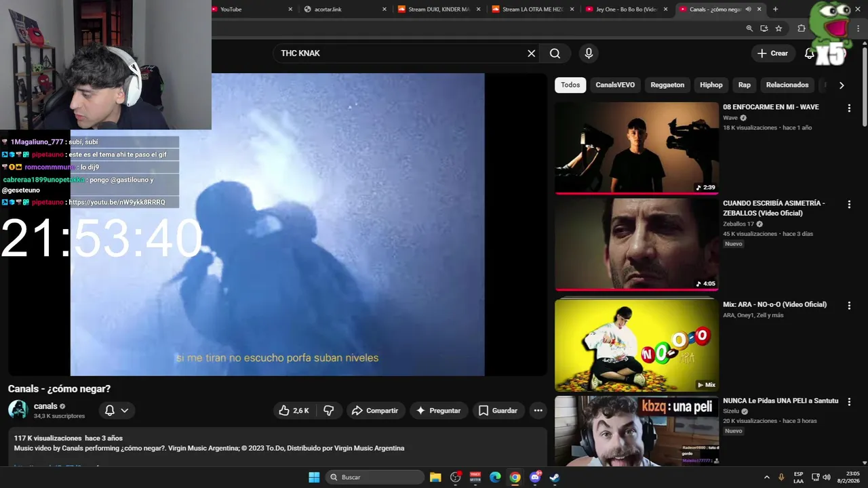This screenshot has height=488, width=868.
Task: Show more filter chips with right arrow
Action: pyautogui.click(x=842, y=85)
